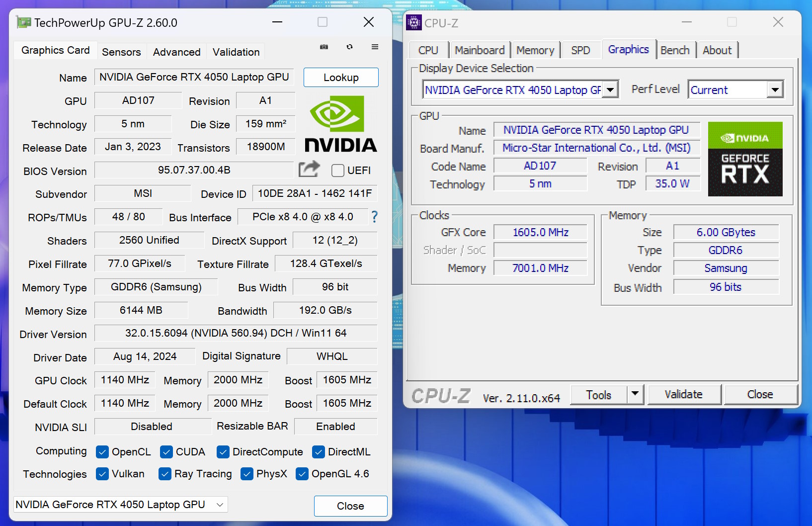This screenshot has width=812, height=526.
Task: Click the Bandwidth 192.0 GB/s value
Action: point(325,310)
